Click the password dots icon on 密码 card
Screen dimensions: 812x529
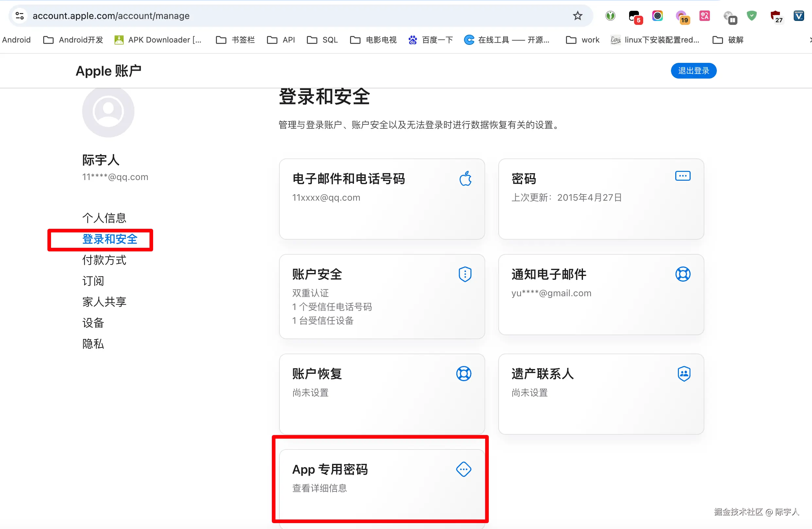pyautogui.click(x=683, y=176)
